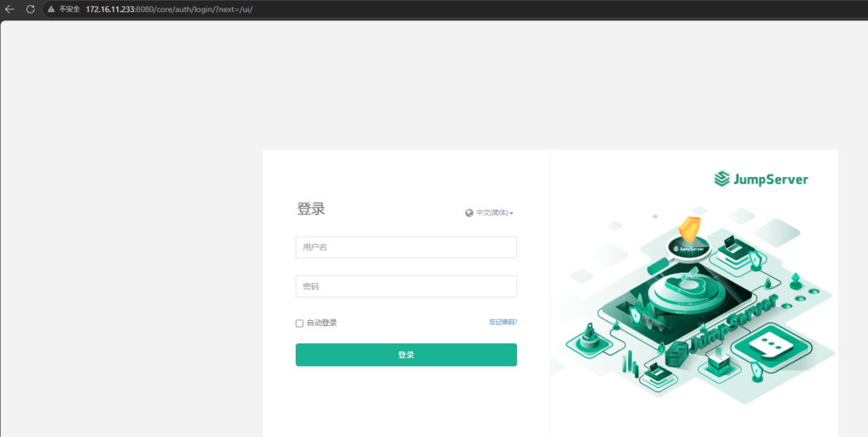868x437 pixels.
Task: Click the browser address bar URL
Action: (x=170, y=8)
